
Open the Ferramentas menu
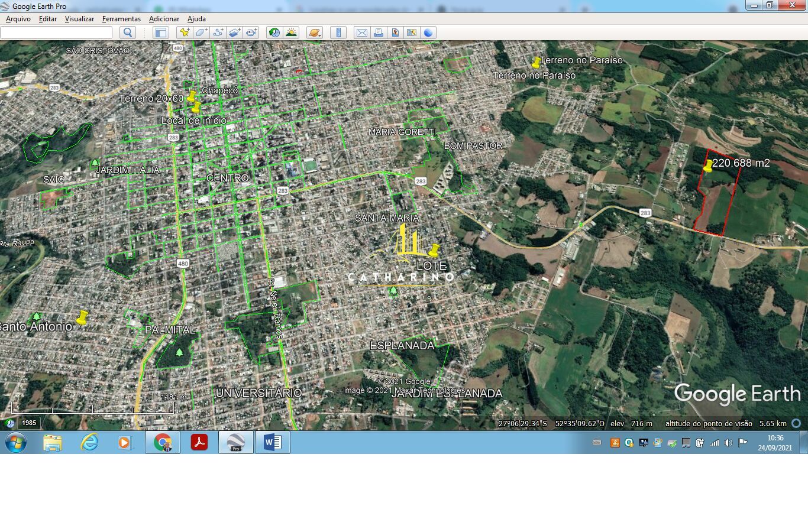121,19
